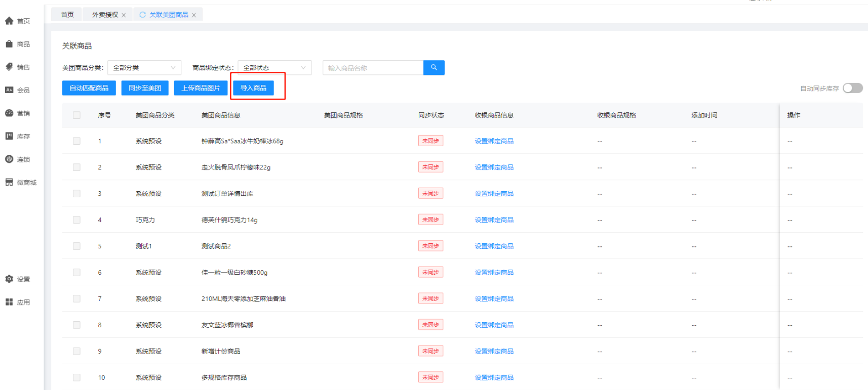Open the 设置 gear icon

(x=9, y=279)
